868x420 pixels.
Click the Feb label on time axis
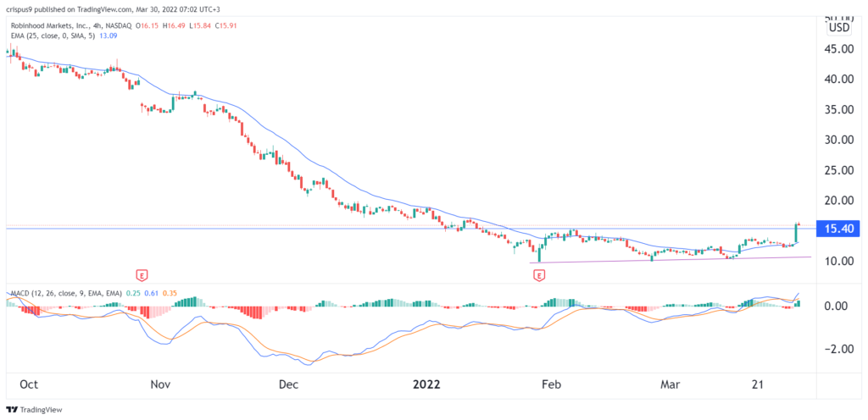[x=551, y=384]
